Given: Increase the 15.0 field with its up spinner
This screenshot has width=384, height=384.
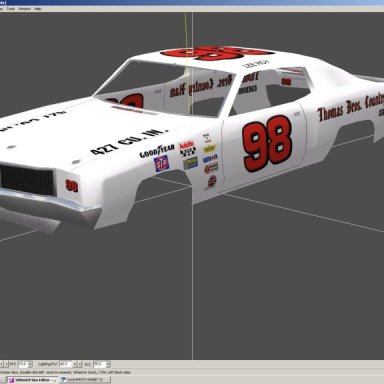Looking at the screenshot, I should (30, 363).
